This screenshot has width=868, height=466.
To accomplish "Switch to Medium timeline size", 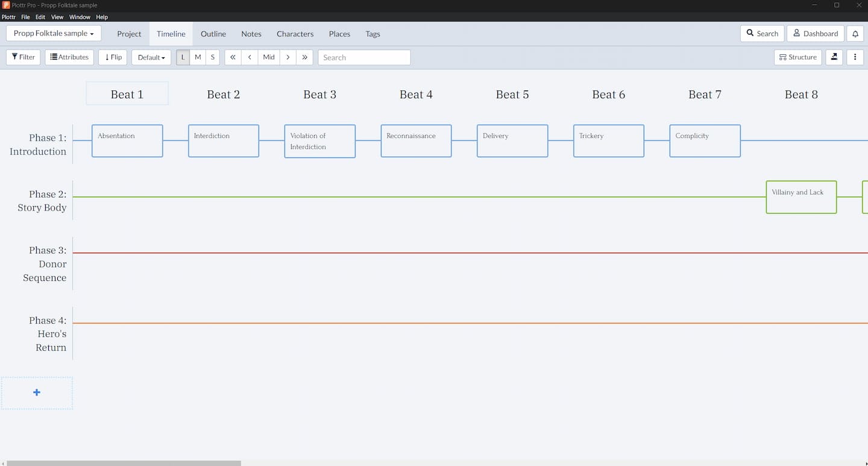I will click(x=197, y=57).
